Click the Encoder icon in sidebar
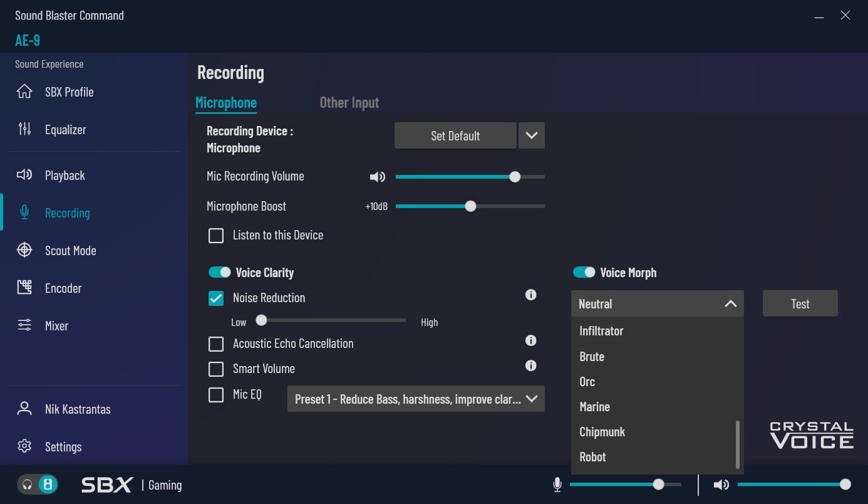 coord(24,288)
